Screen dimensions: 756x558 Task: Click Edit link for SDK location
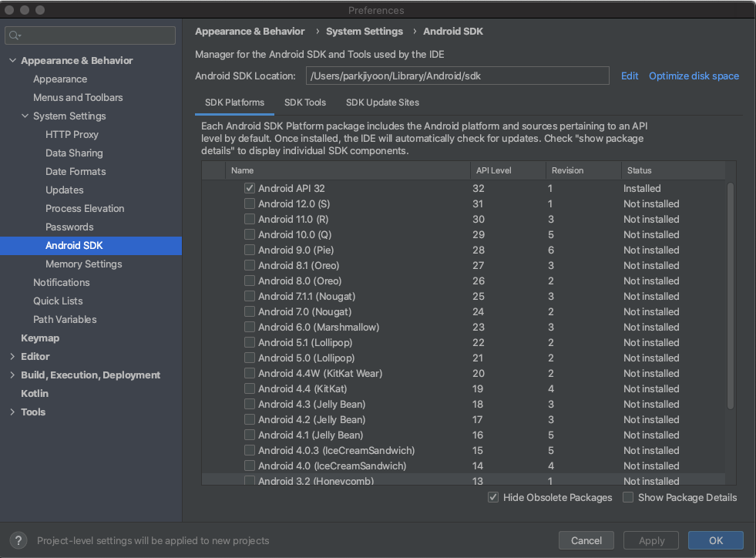[x=629, y=76]
